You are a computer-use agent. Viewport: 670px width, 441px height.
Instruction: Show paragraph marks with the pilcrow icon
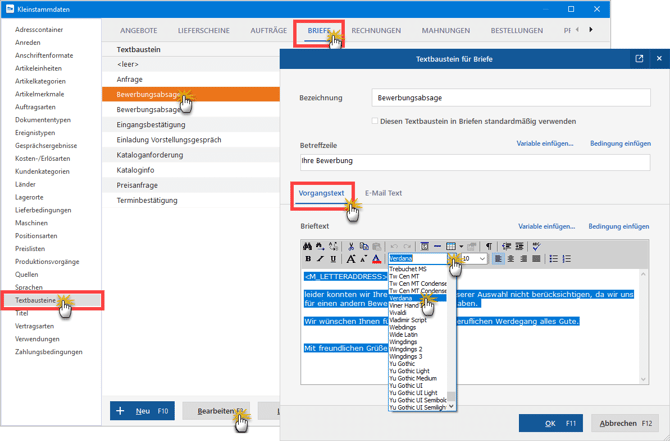[x=489, y=246]
